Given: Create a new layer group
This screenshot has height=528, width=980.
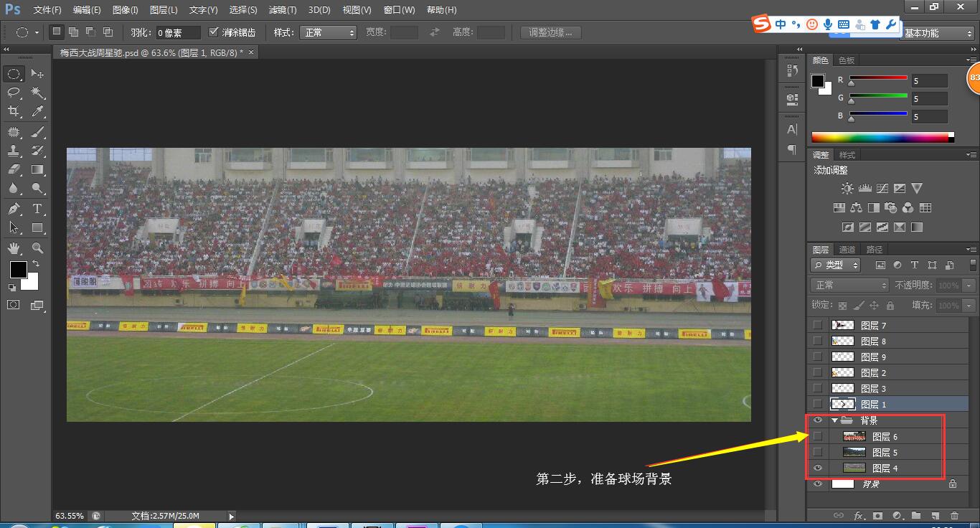Looking at the screenshot, I should point(916,515).
